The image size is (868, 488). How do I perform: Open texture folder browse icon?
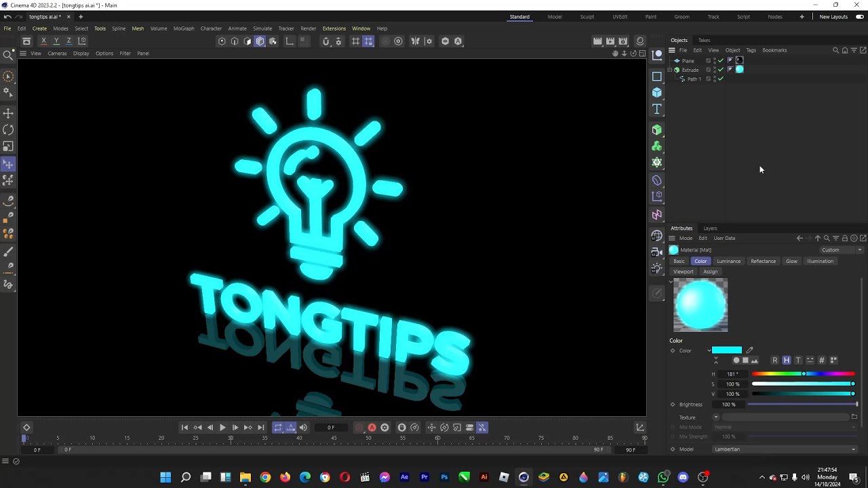click(854, 417)
